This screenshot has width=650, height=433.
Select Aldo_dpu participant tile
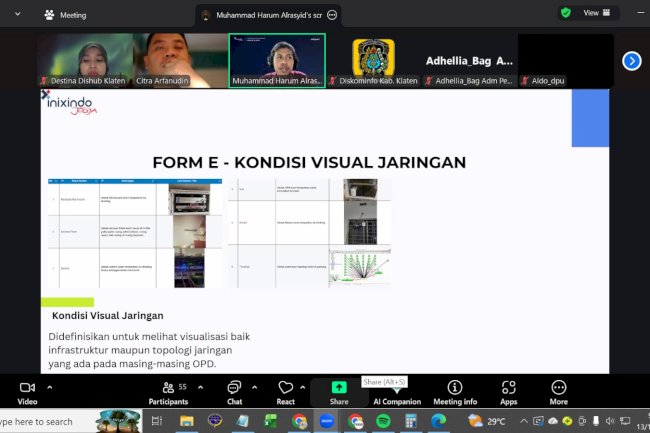point(566,60)
